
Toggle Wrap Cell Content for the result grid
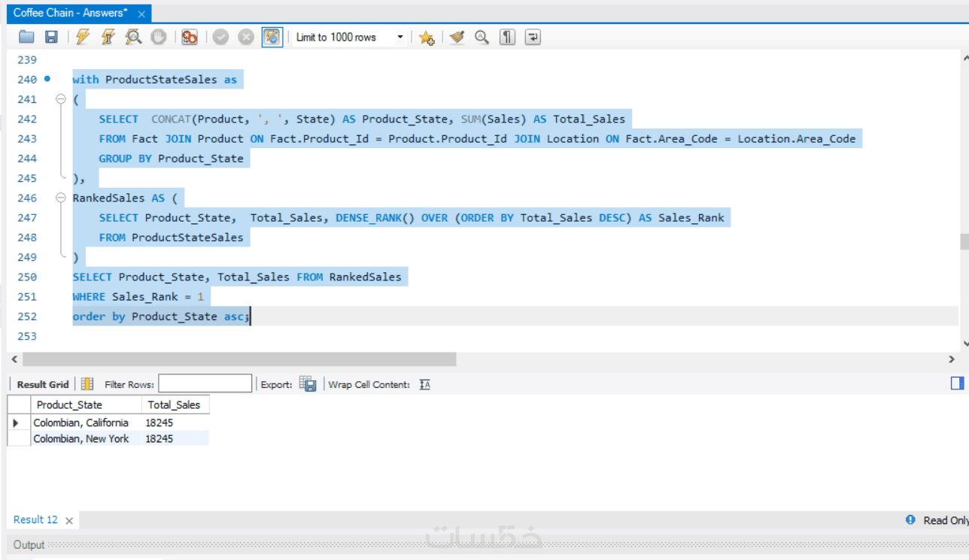[425, 384]
